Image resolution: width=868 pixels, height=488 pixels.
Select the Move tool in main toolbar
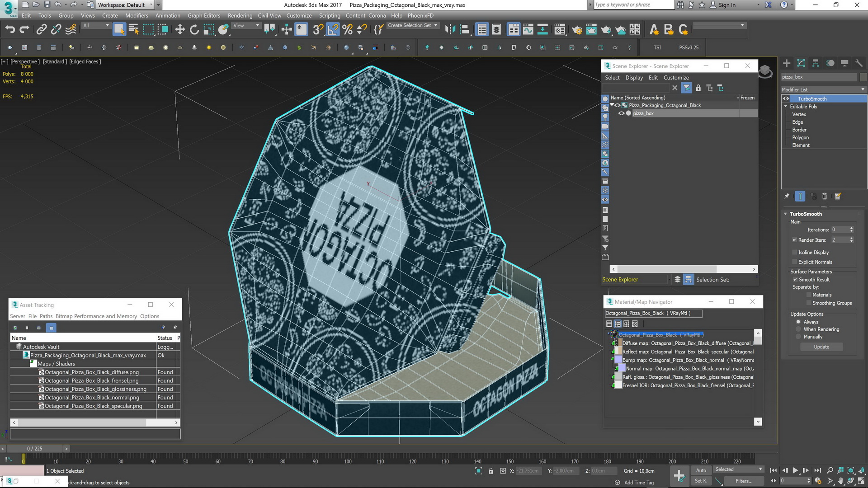pos(180,30)
